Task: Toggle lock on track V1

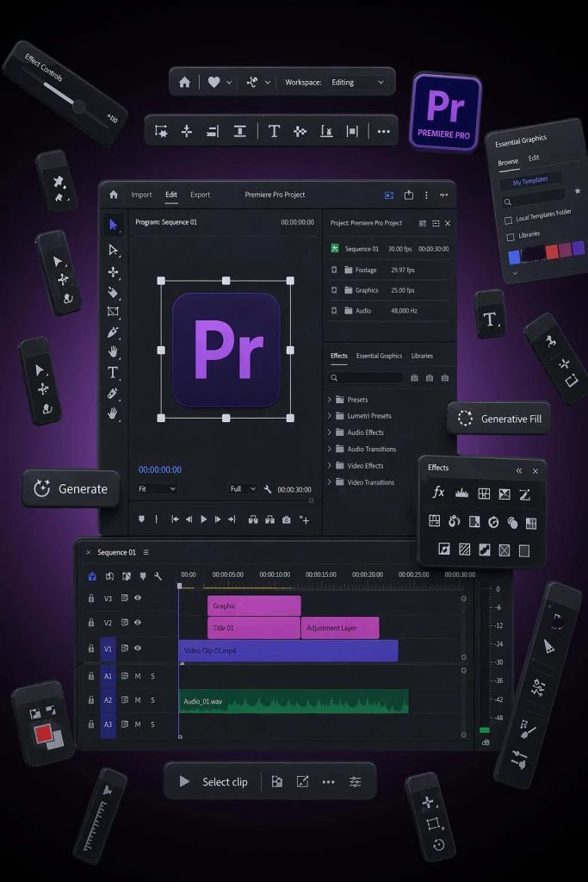Action: tap(91, 649)
